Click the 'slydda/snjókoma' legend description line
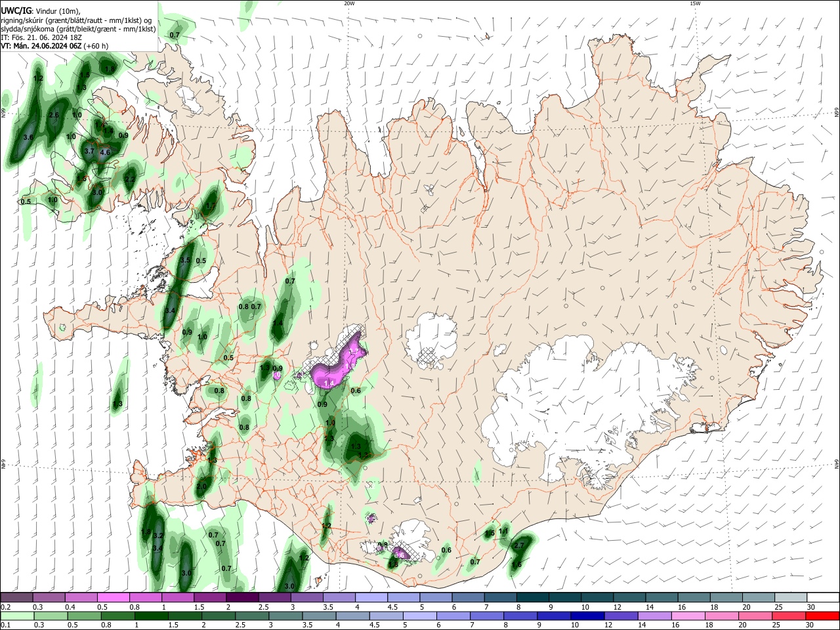Screen dimensions: 840x630 click(x=78, y=29)
